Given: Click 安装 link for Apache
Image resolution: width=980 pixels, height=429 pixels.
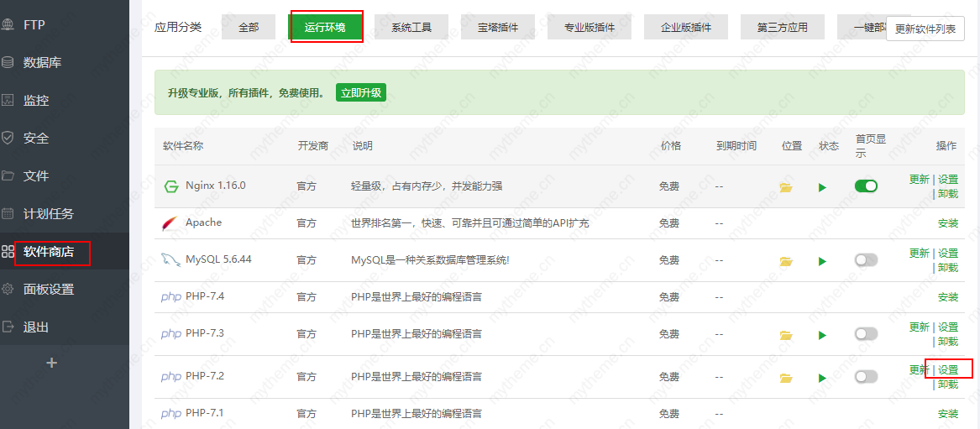Looking at the screenshot, I should point(947,223).
